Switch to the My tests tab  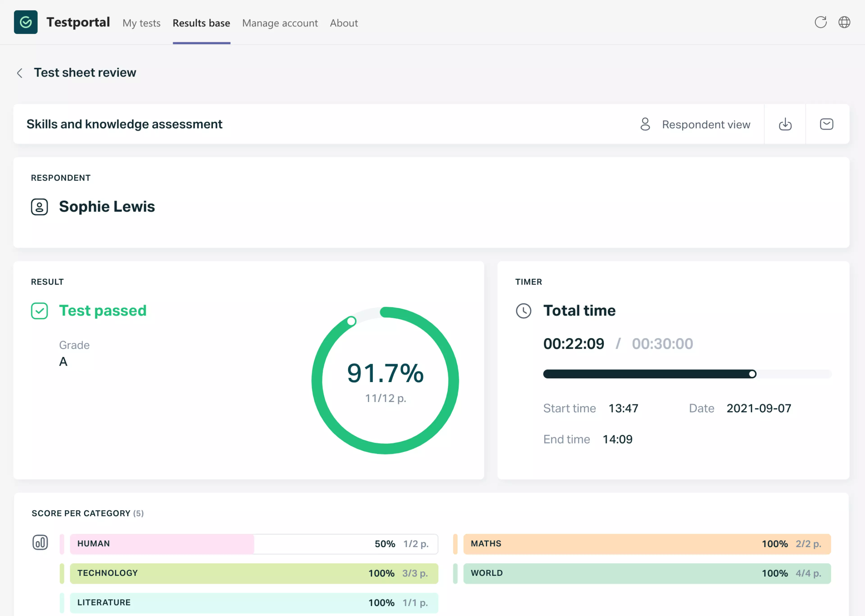141,23
